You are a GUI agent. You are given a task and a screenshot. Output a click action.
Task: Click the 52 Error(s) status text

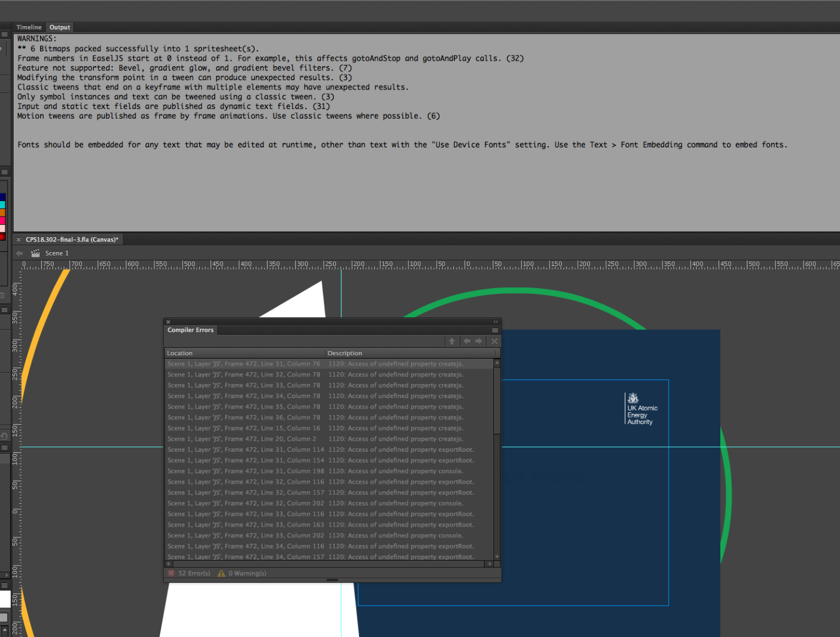click(x=195, y=573)
